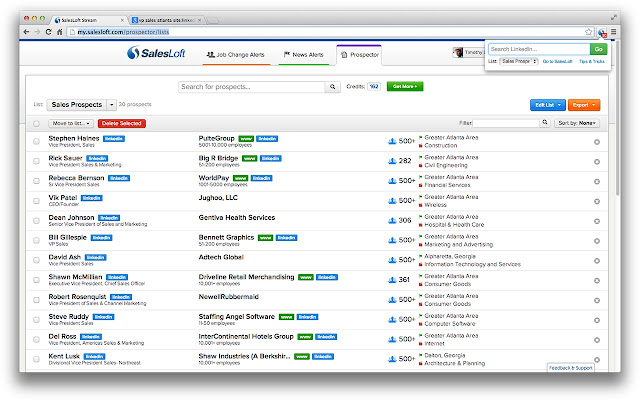Screen dimensions: 640x400
Task: Click the Filter text field
Action: [506, 123]
